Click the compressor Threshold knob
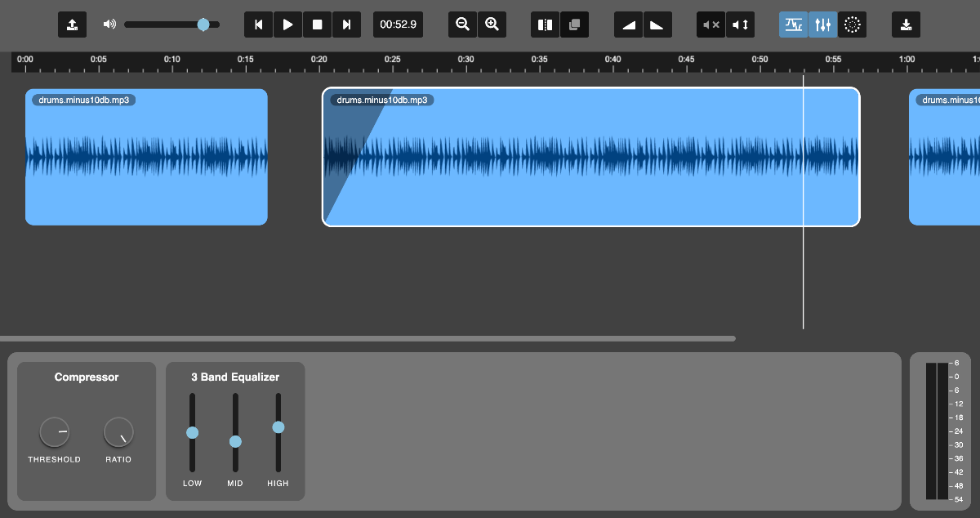 coord(55,432)
